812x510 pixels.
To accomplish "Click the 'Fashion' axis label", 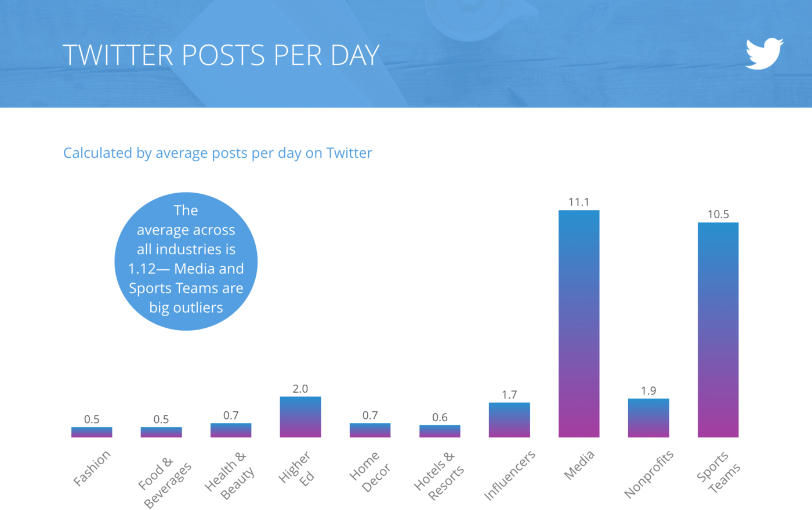I will click(92, 468).
